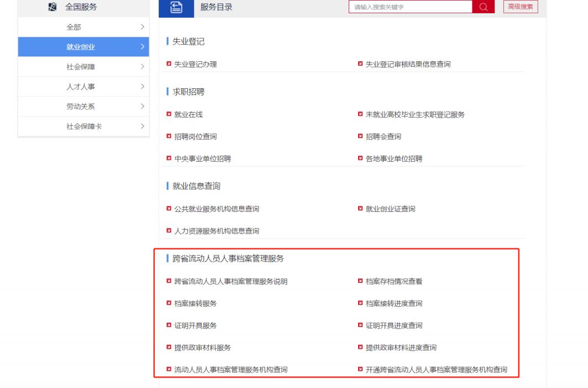Expand the 人才人事 chevron arrow
The width and height of the screenshot is (588, 388).
tap(142, 87)
